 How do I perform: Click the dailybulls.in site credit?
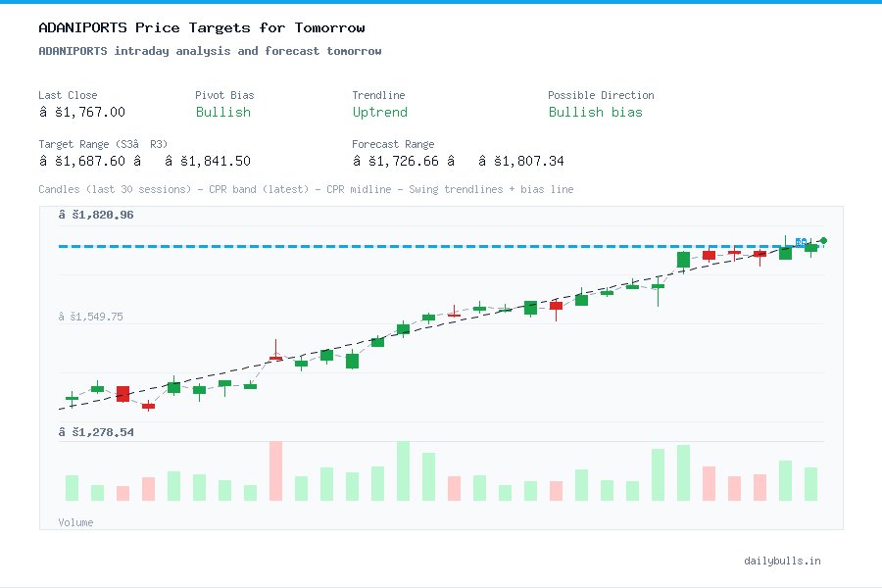(782, 561)
